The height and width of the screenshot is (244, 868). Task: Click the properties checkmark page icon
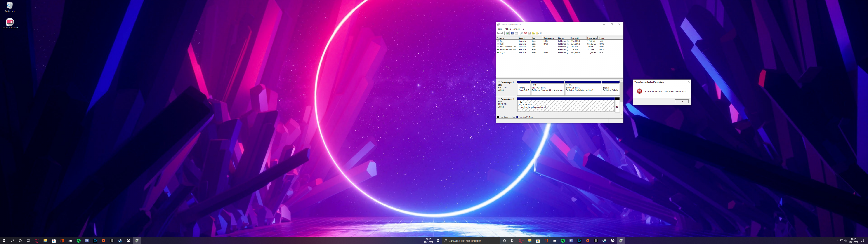(529, 33)
